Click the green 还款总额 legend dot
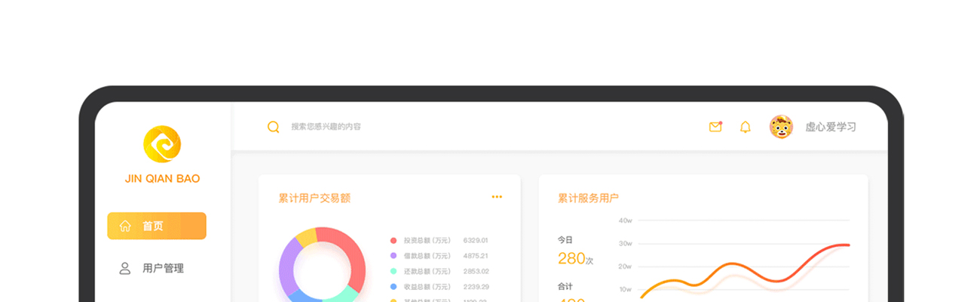The height and width of the screenshot is (302, 980). pos(393,271)
